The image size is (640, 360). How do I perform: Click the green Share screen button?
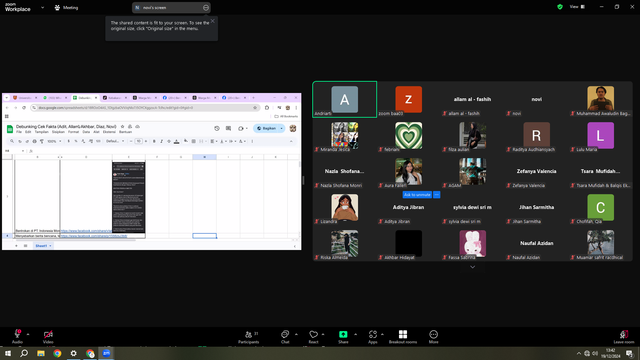tap(343, 337)
